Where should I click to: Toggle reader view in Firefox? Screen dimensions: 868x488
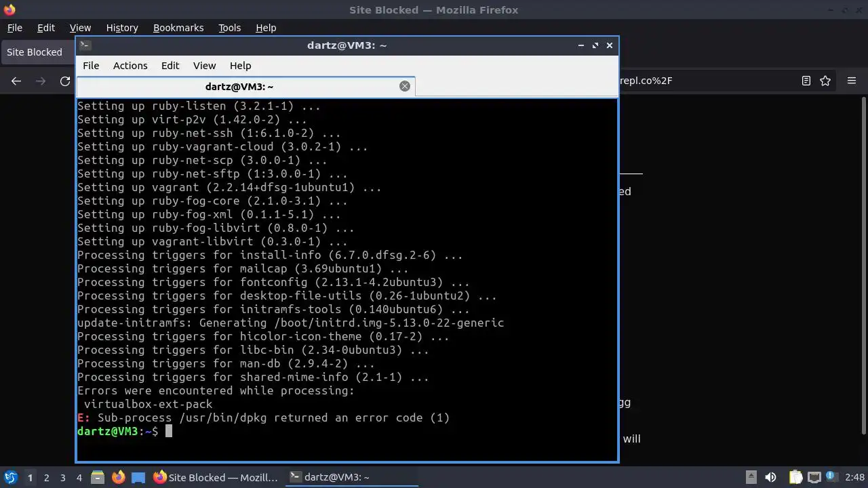pyautogui.click(x=806, y=81)
